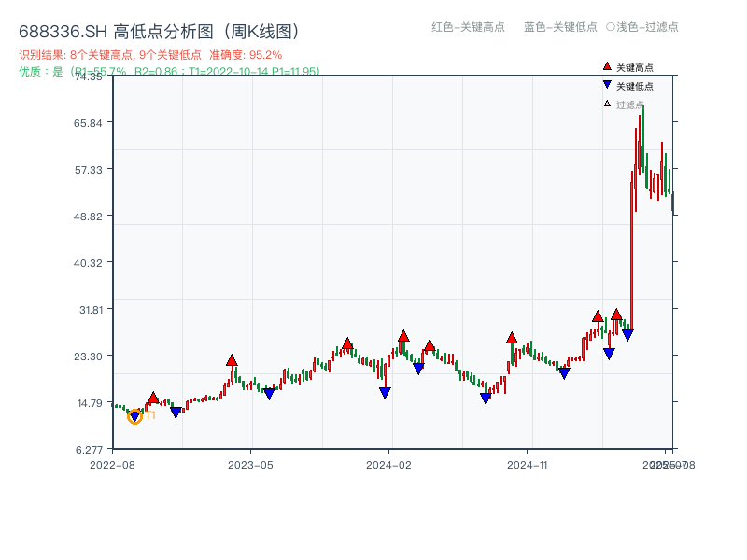Click the blue key-low triangle just after 2024-11

pyautogui.click(x=564, y=373)
